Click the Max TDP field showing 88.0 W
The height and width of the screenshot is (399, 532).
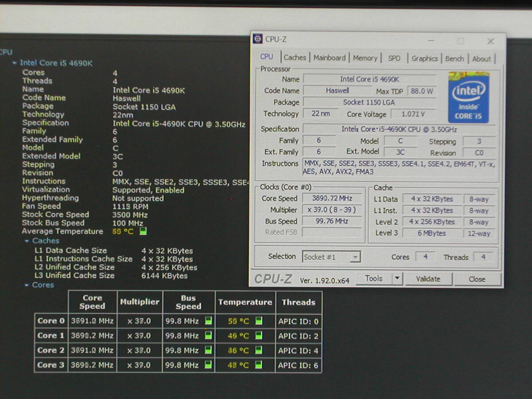[x=422, y=91]
